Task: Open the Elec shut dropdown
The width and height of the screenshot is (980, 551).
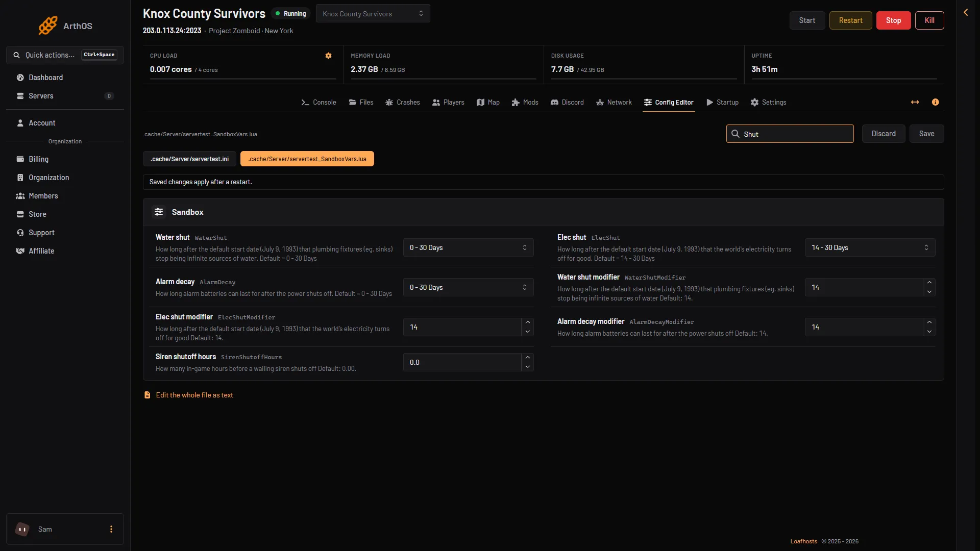Action: point(870,247)
